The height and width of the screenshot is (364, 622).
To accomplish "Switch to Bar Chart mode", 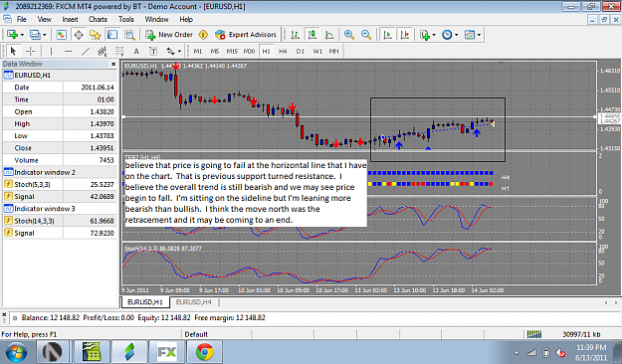I will tap(296, 35).
